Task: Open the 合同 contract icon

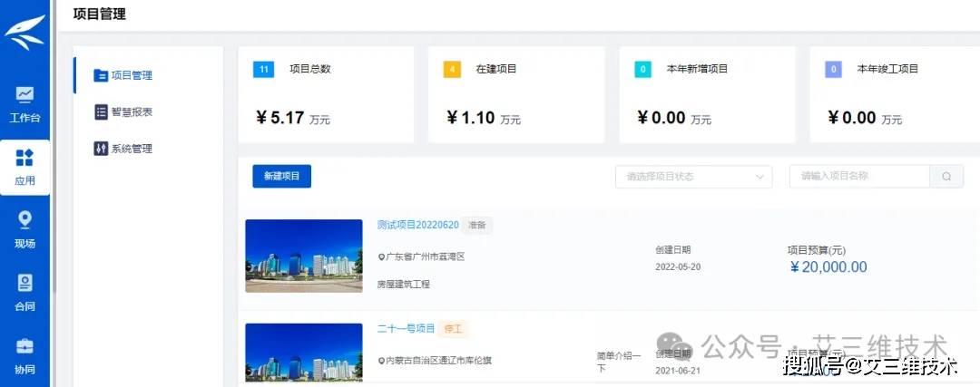Action: coord(25,283)
